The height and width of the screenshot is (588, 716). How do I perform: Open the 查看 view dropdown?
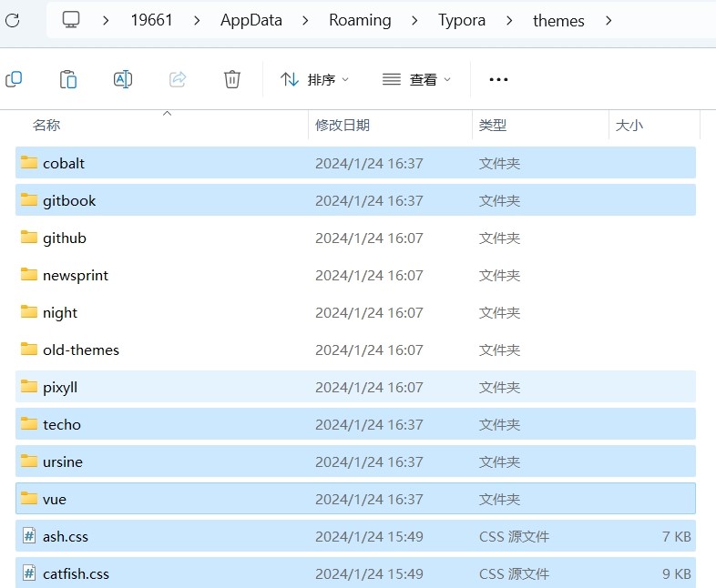[x=416, y=79]
